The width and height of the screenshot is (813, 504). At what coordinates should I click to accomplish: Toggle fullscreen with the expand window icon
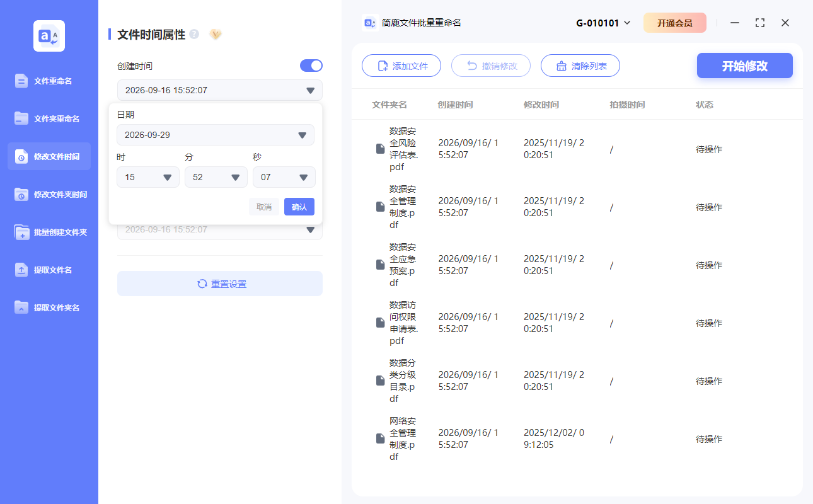[760, 23]
